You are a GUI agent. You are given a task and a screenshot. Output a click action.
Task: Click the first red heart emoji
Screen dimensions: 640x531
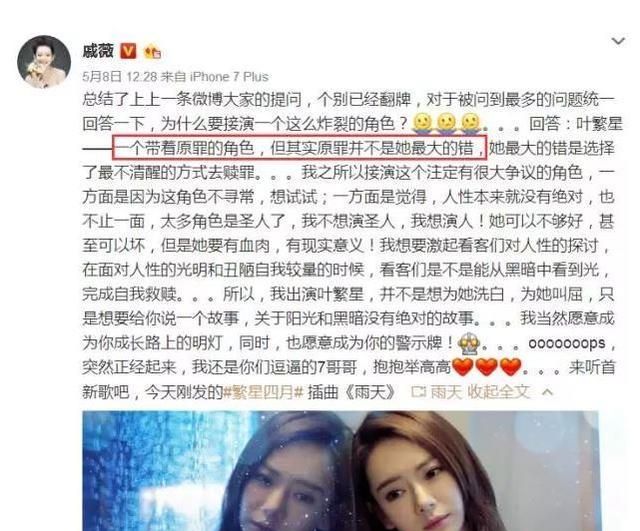tap(462, 367)
